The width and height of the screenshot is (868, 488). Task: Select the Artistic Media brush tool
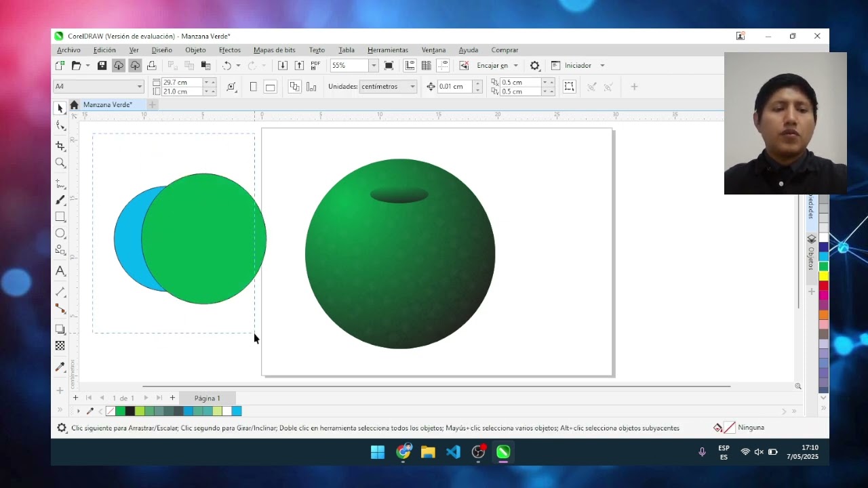[x=60, y=200]
